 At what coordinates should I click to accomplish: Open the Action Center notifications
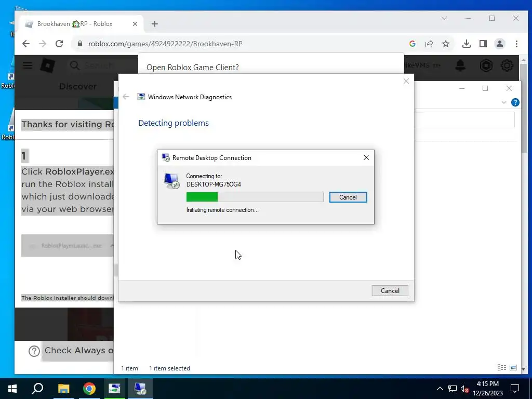(x=515, y=389)
